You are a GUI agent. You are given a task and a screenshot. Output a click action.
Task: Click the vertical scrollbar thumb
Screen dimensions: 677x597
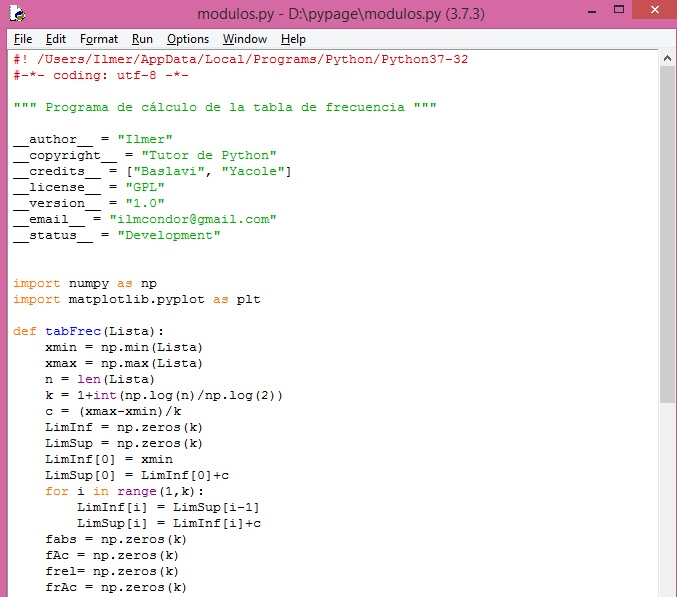coord(667,234)
